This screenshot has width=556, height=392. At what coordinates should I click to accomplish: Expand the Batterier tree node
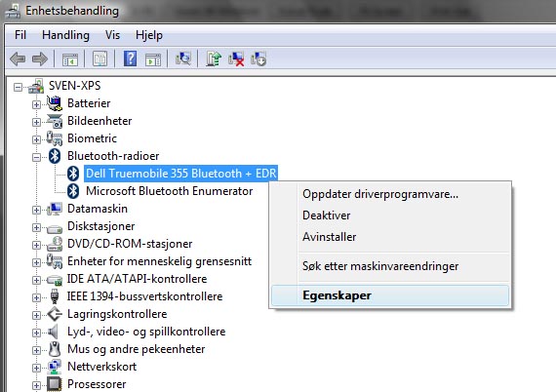pyautogui.click(x=36, y=104)
